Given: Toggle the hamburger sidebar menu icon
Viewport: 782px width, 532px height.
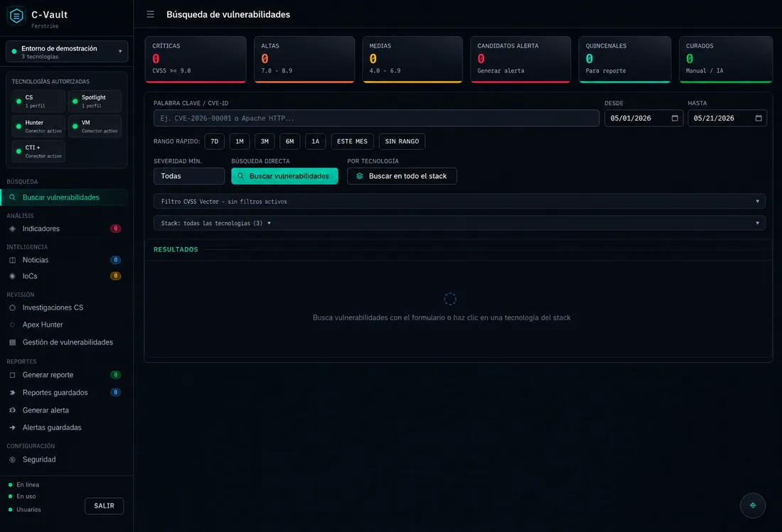Looking at the screenshot, I should [150, 14].
